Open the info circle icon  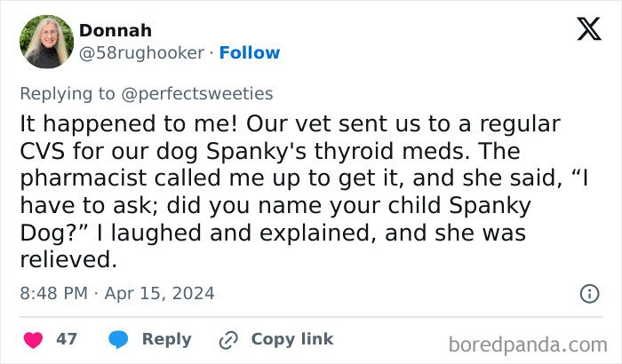pos(588,293)
